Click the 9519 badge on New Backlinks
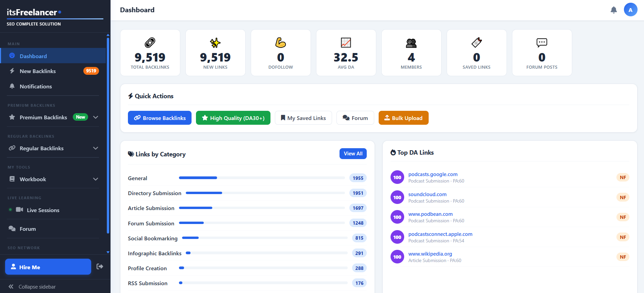 pyautogui.click(x=91, y=71)
